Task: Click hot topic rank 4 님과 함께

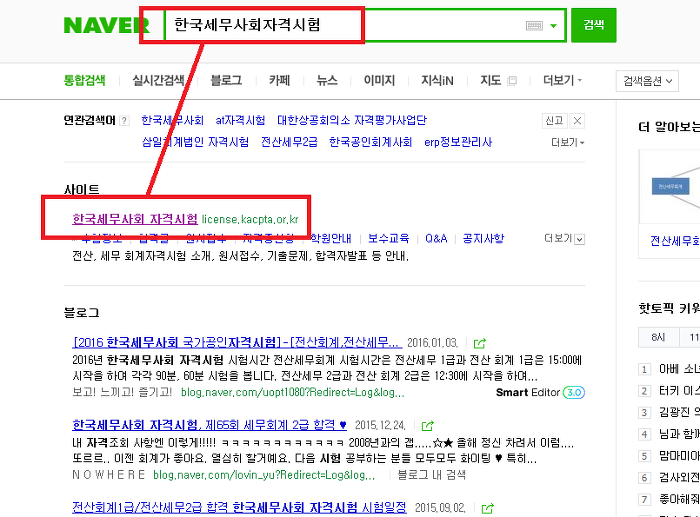Action: click(679, 434)
